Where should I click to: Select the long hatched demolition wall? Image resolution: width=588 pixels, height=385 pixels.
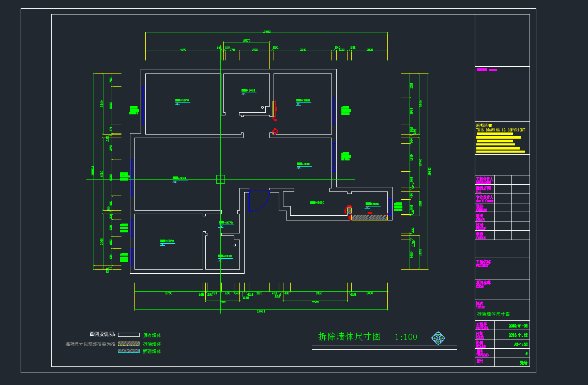click(369, 218)
